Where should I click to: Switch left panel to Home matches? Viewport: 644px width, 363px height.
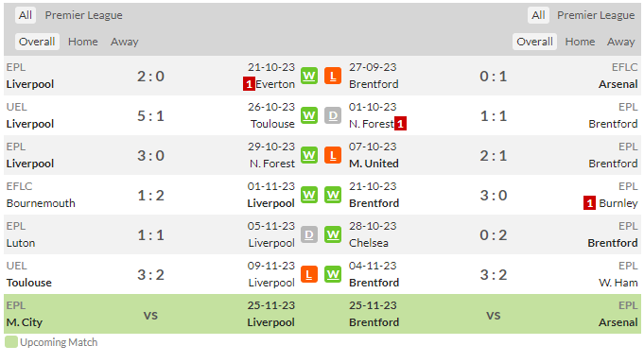tap(83, 42)
